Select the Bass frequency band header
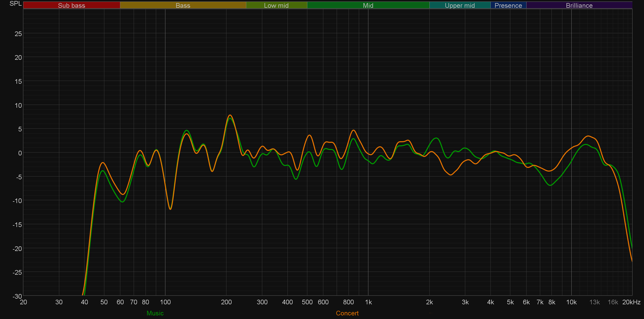Viewport: 644px width, 319px height. coord(183,5)
